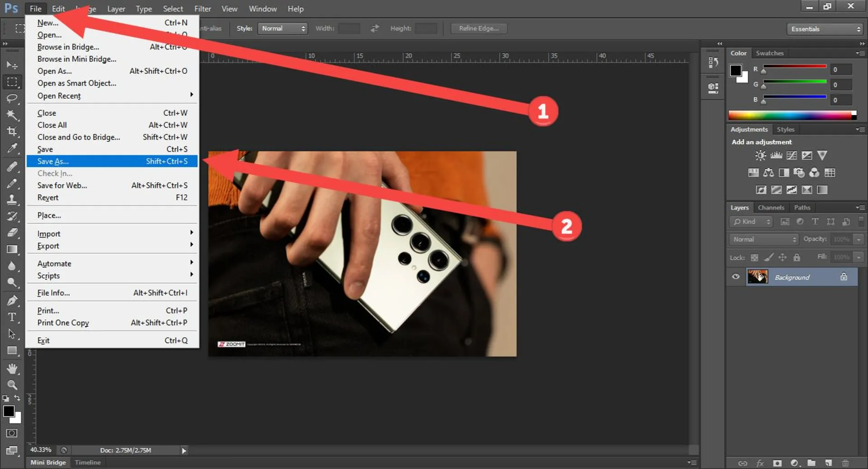Select the Crop tool
Screen dimensions: 868x469
pyautogui.click(x=12, y=131)
